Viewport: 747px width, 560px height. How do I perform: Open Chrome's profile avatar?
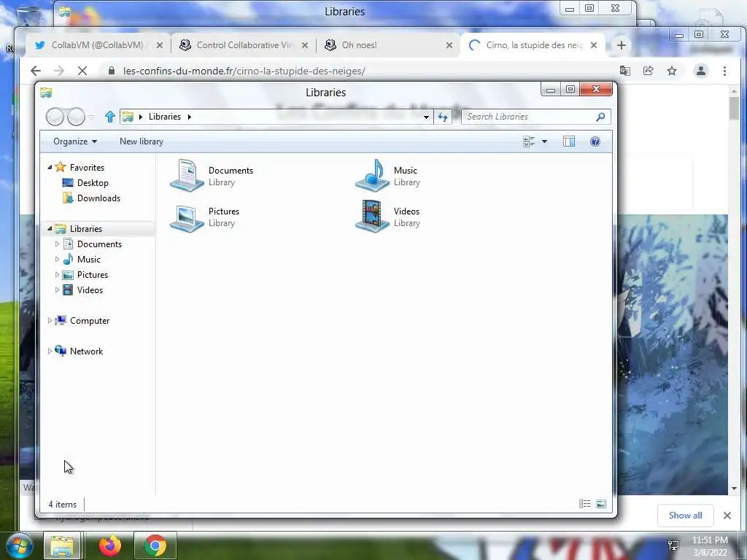pyautogui.click(x=701, y=71)
